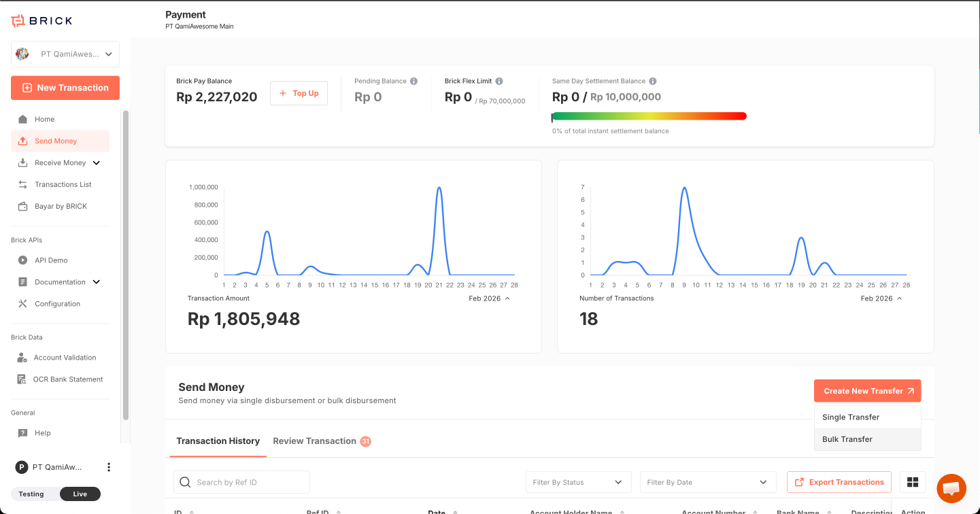Show Pending Balance info tooltip icon
Image resolution: width=980 pixels, height=514 pixels.
pos(413,81)
